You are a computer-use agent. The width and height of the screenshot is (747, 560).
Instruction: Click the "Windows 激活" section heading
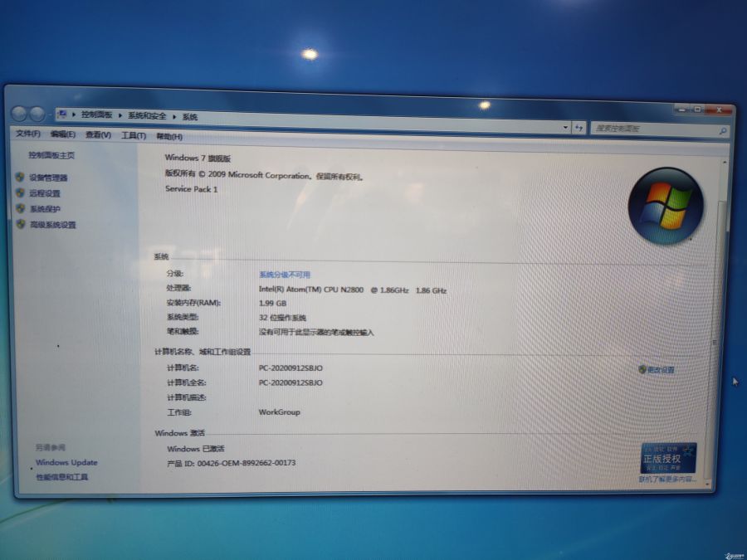pos(179,433)
